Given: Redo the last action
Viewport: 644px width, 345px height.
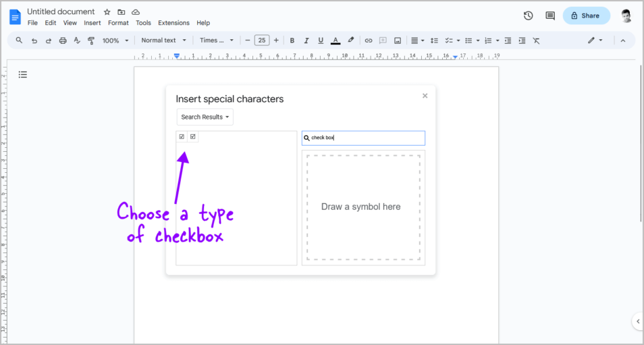Looking at the screenshot, I should click(x=49, y=41).
